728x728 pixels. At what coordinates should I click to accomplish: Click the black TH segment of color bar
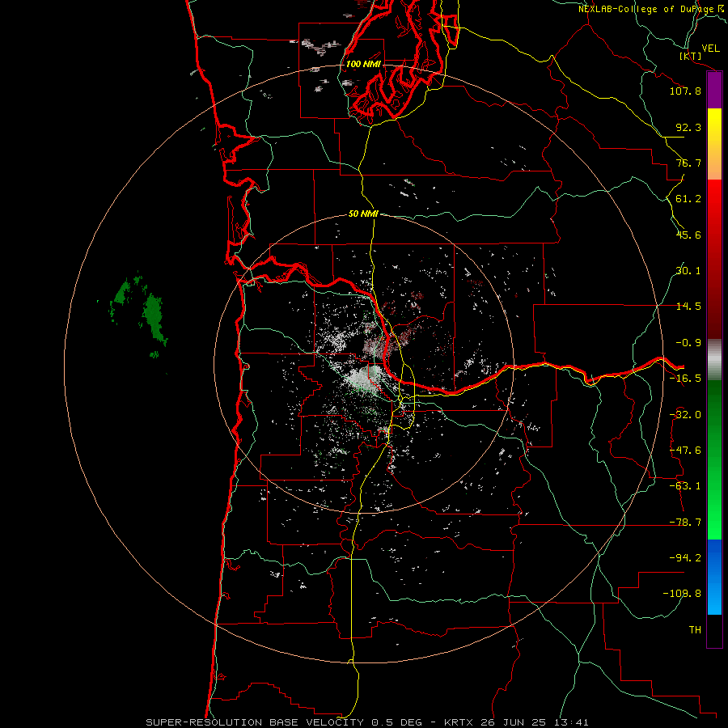[714, 631]
